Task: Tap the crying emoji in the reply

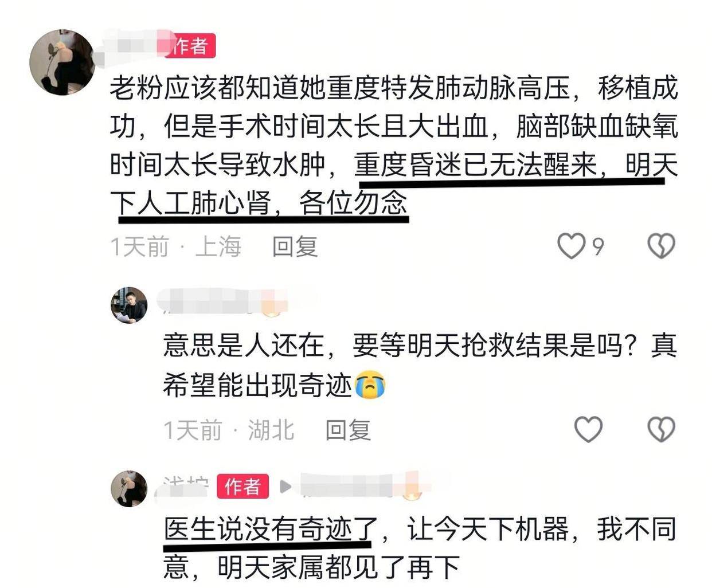Action: 370,385
